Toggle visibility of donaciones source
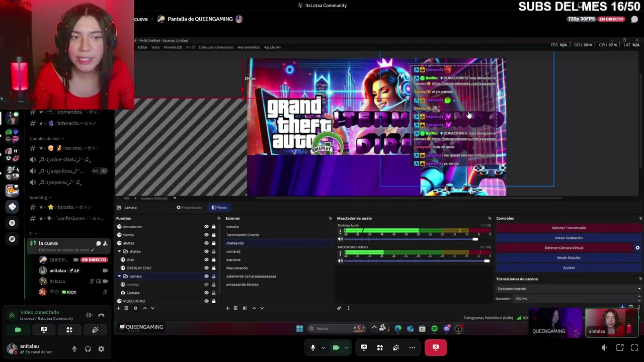644x362 pixels. click(x=206, y=227)
